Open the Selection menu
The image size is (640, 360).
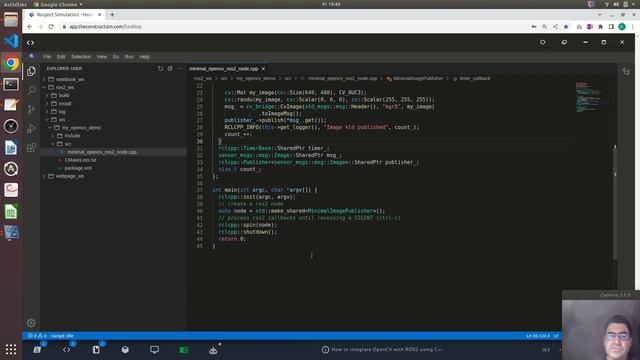click(x=81, y=57)
